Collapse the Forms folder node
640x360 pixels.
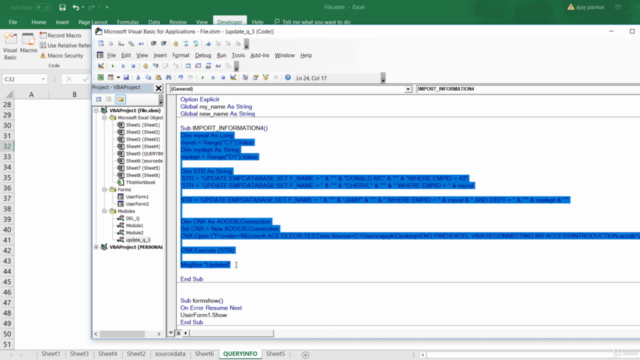104,189
